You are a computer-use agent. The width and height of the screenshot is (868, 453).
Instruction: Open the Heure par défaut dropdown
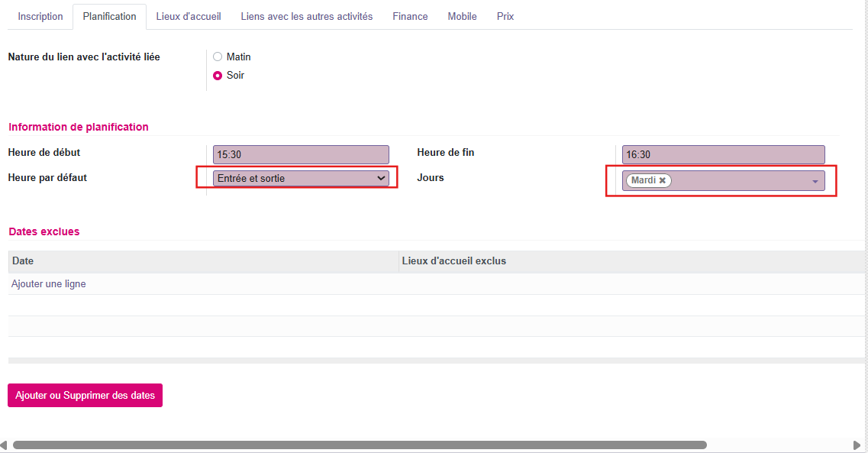pyautogui.click(x=301, y=178)
